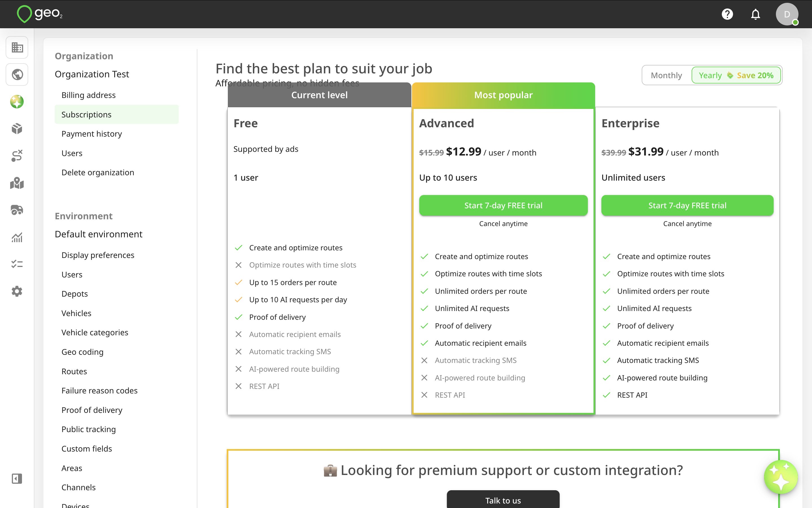The width and height of the screenshot is (812, 508).
Task: Open the organization building icon in sidebar
Action: click(17, 47)
